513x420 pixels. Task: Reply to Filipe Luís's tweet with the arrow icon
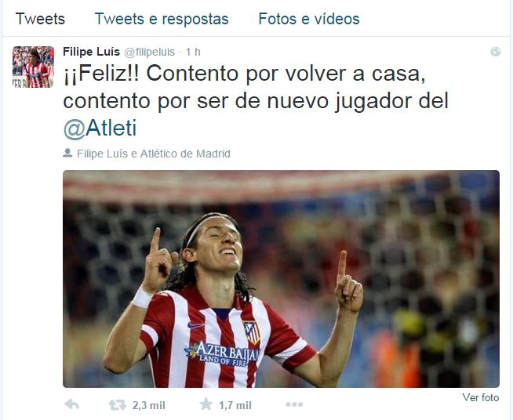[x=72, y=404]
